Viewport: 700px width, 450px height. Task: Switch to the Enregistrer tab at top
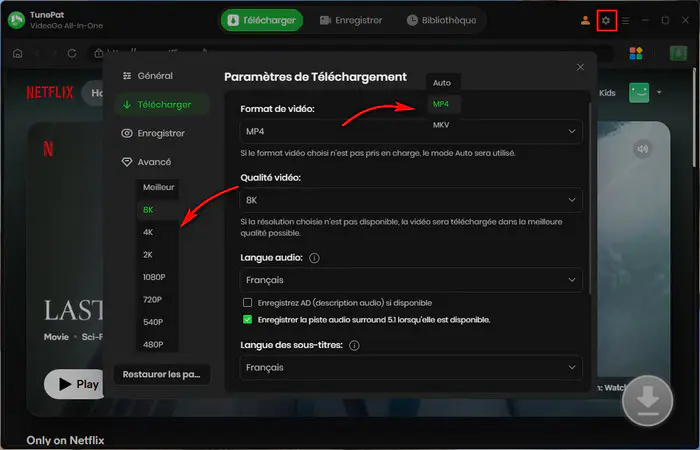point(351,21)
